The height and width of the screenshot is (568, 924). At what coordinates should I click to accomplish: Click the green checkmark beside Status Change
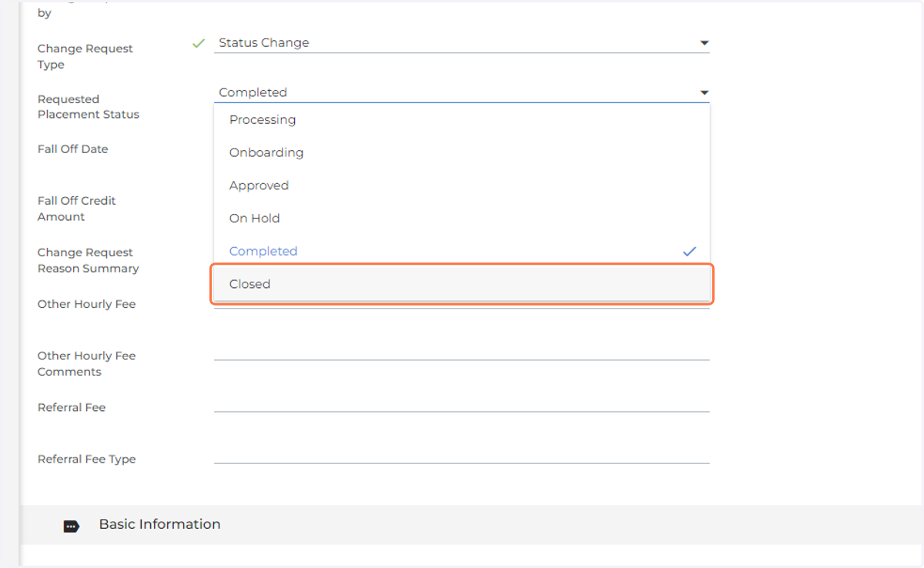199,43
